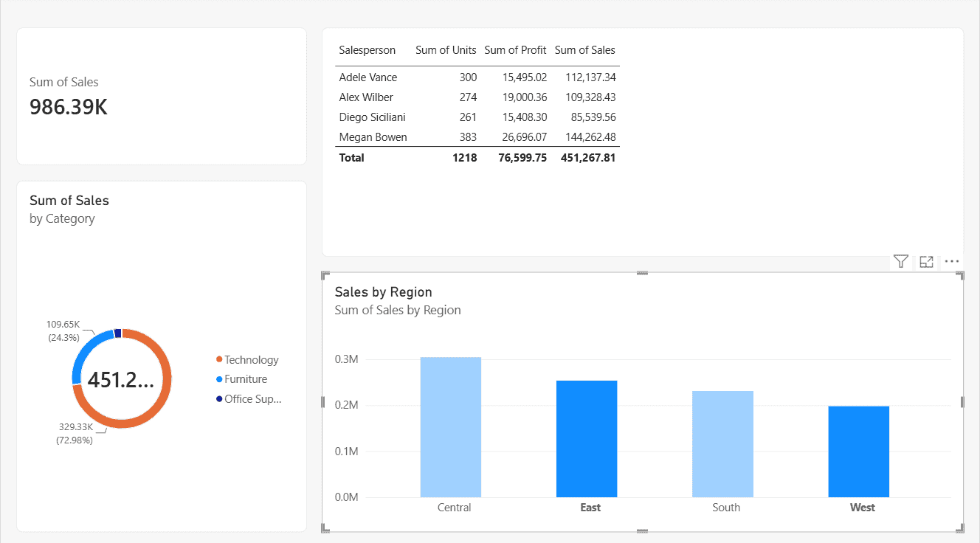Screen dimensions: 980x543
Task: Open the More options ellipsis menu
Action: coord(951,261)
